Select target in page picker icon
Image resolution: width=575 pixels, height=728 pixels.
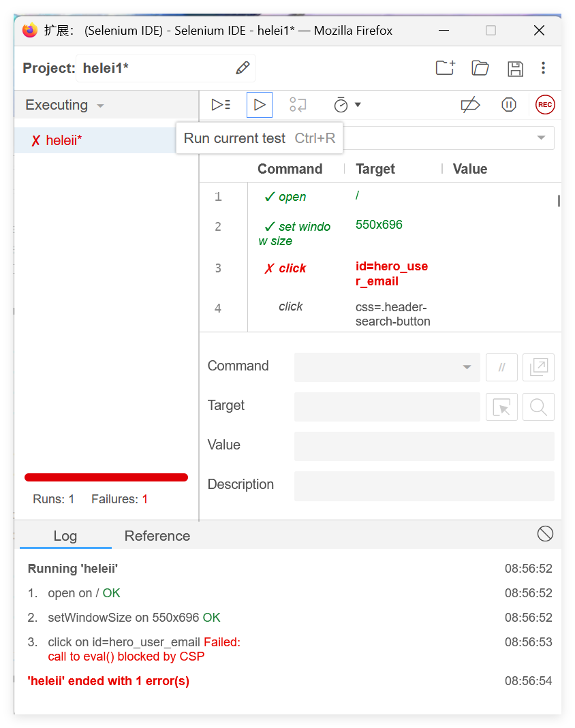(501, 407)
